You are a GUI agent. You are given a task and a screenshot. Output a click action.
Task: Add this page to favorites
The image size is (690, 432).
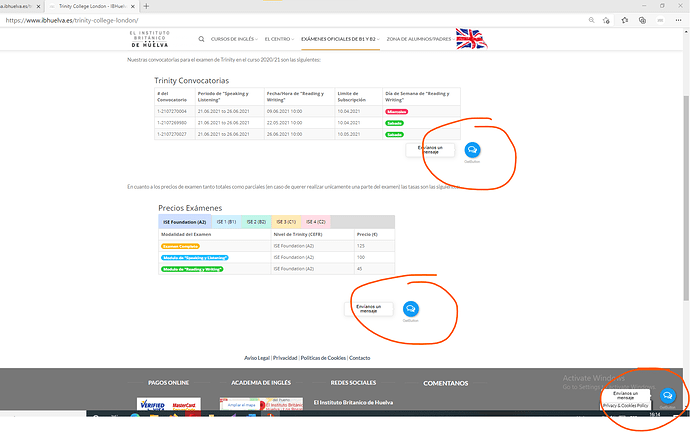606,20
